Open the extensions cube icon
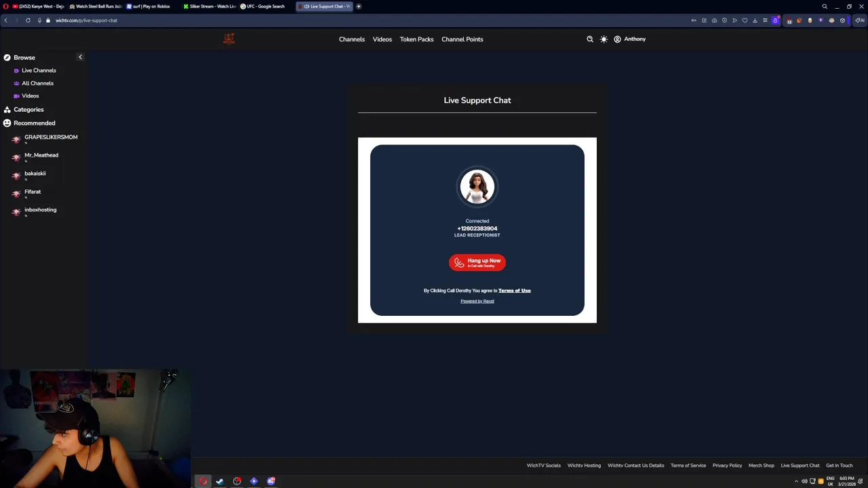The image size is (868, 488). tap(842, 20)
